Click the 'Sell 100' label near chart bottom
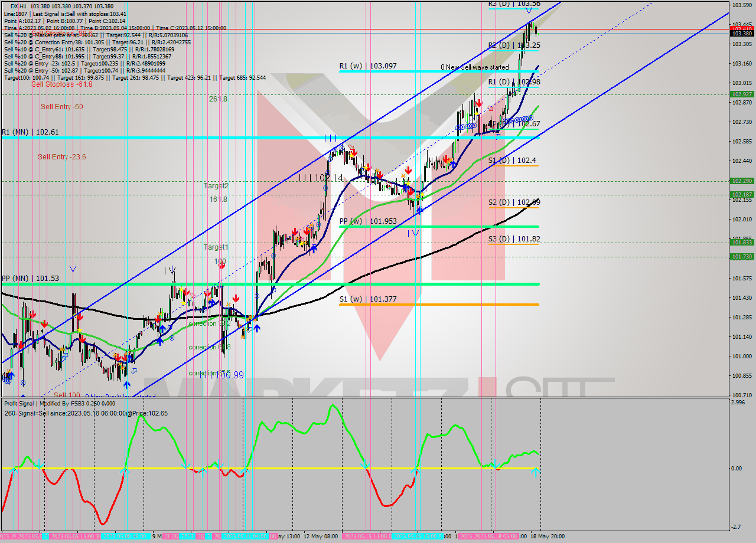Viewport: 756px width, 543px height. click(x=67, y=395)
